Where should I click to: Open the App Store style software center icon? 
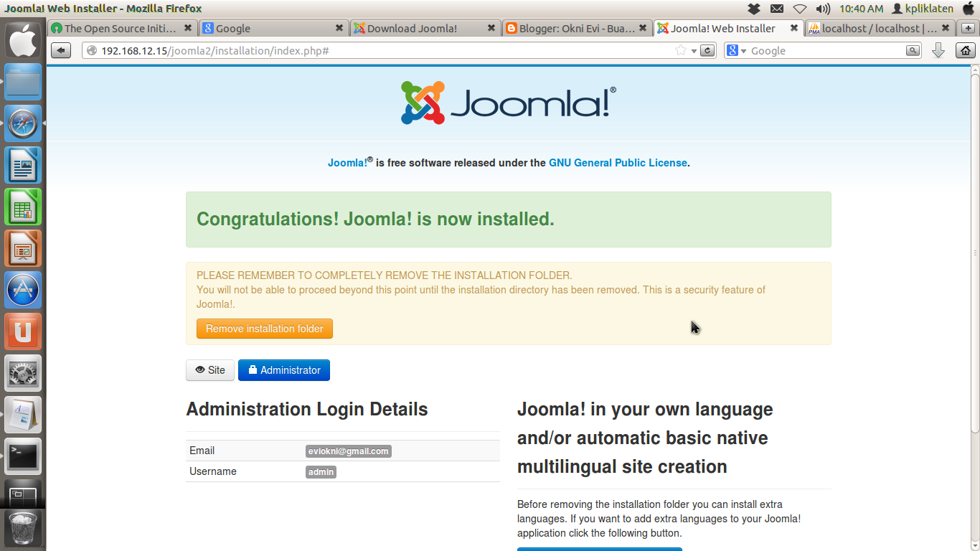click(24, 290)
